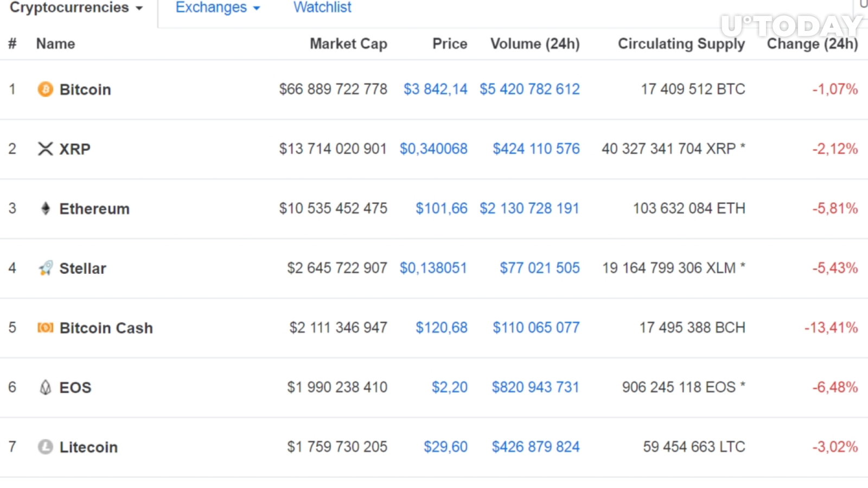The image size is (868, 488).
Task: Click Litecoin change -3,02%
Action: pyautogui.click(x=835, y=447)
